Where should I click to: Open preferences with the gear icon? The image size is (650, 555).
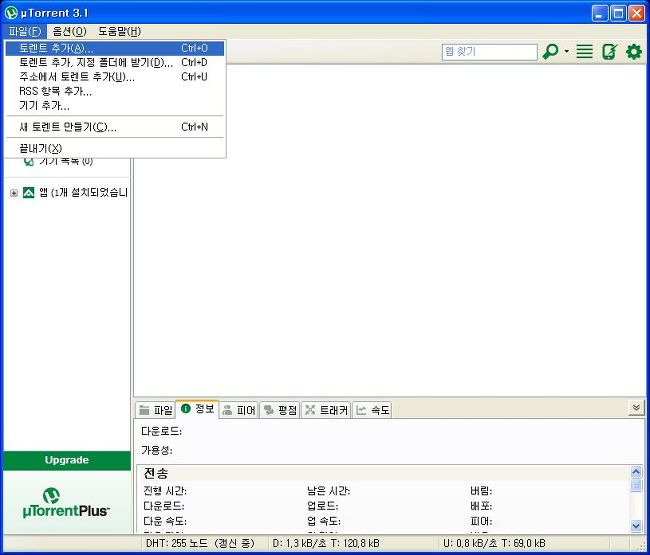634,52
